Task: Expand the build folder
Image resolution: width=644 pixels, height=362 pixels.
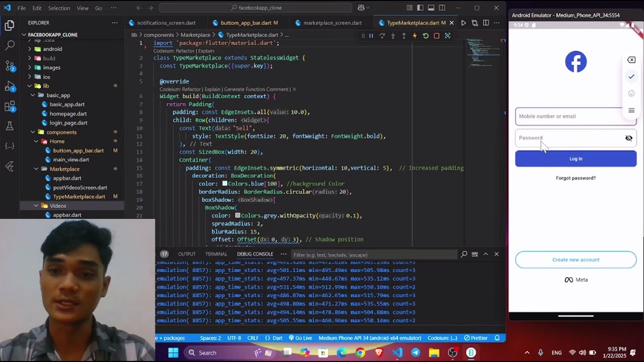Action: click(49, 58)
